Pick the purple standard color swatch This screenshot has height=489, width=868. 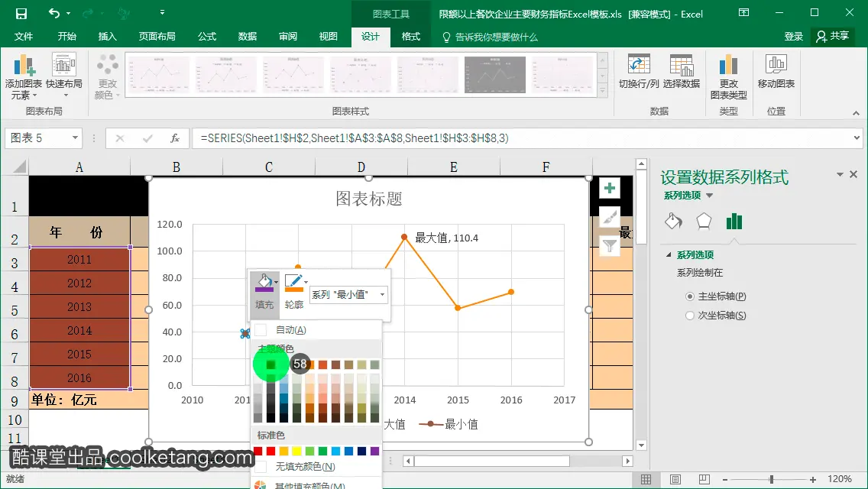tap(374, 452)
